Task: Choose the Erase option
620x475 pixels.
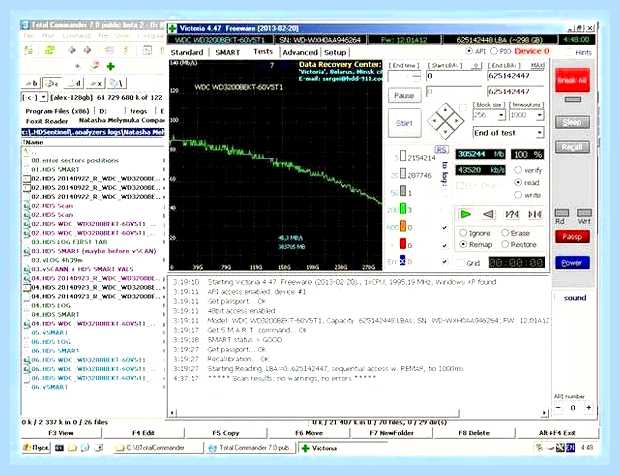Action: 505,233
